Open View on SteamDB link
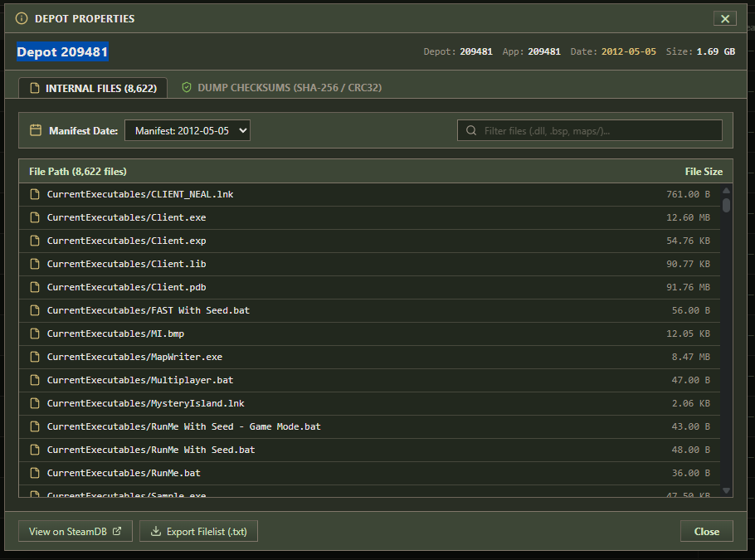The width and height of the screenshot is (755, 560). tap(75, 531)
